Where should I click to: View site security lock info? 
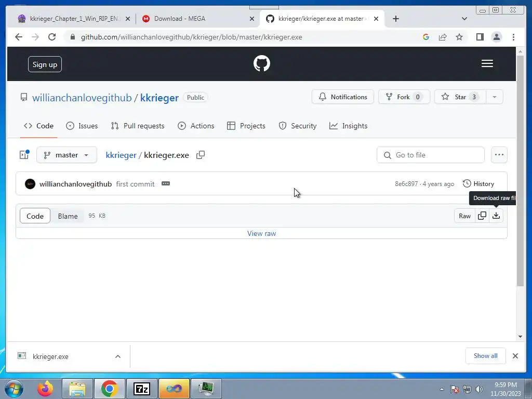click(72, 37)
